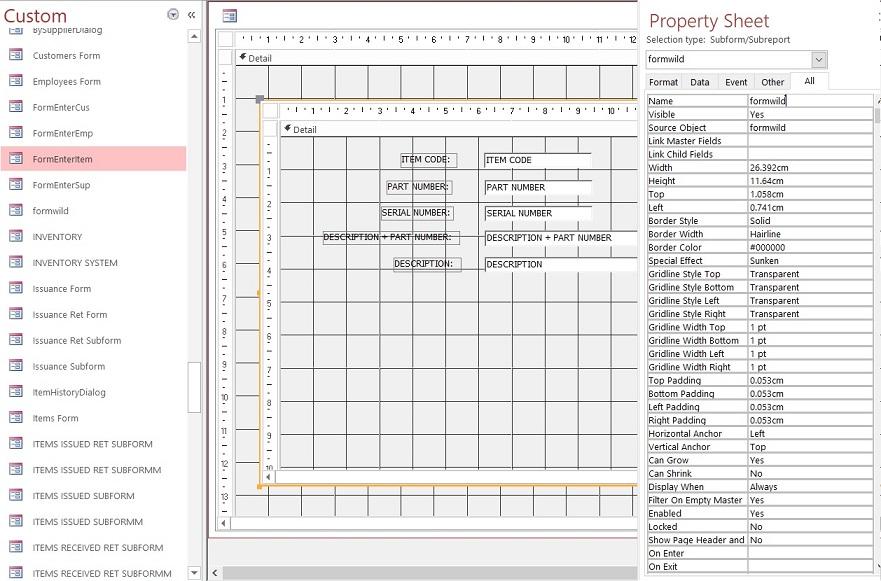Open the formwild object selector dropdown
Image resolution: width=881 pixels, height=581 pixels.
coord(819,59)
